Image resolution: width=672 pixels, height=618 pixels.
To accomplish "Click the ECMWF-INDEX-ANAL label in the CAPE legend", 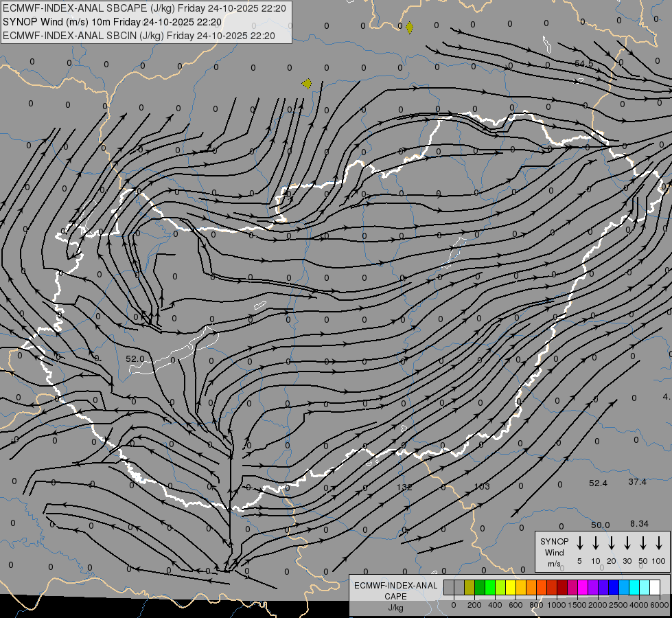I will (395, 586).
